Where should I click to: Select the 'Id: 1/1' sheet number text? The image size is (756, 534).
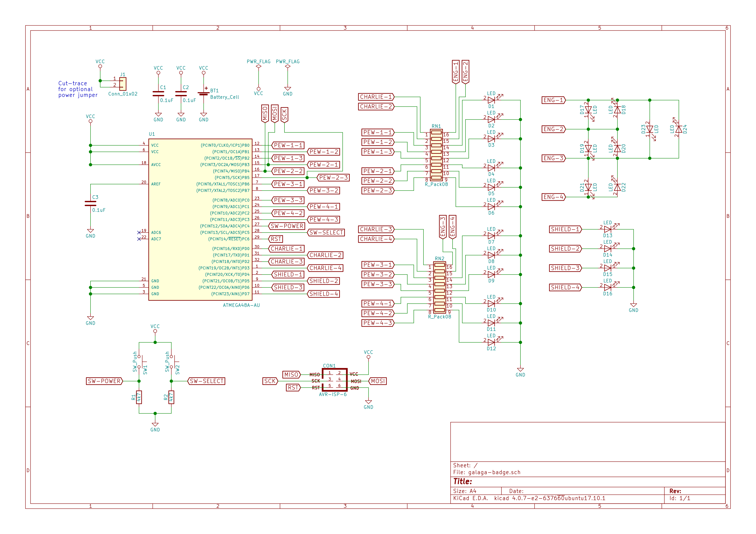pos(680,498)
